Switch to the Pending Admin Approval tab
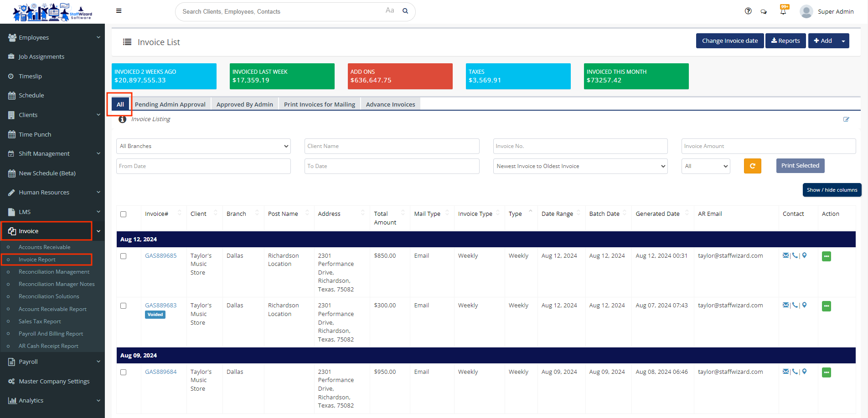 point(170,104)
